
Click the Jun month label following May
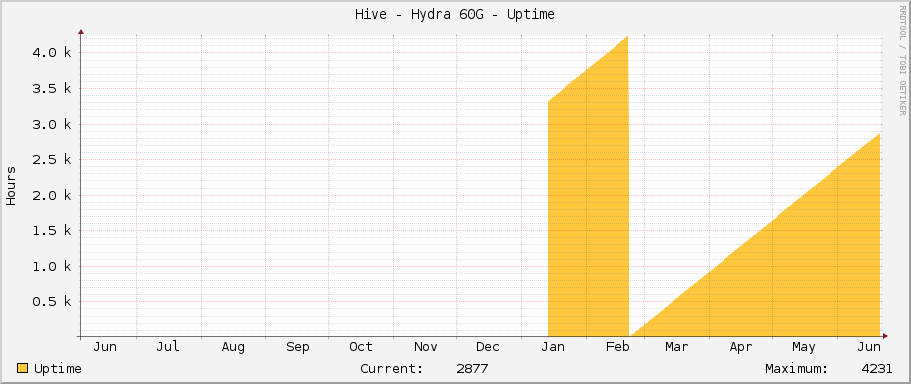[869, 347]
